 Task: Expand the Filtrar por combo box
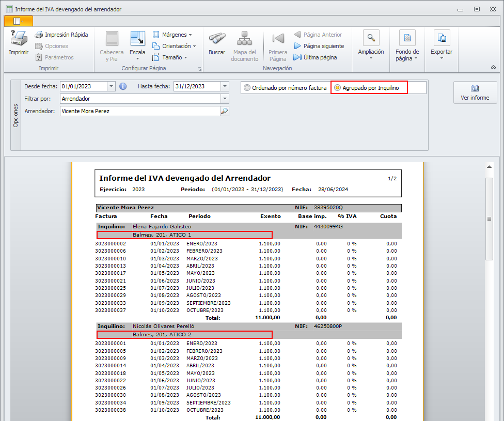[225, 99]
